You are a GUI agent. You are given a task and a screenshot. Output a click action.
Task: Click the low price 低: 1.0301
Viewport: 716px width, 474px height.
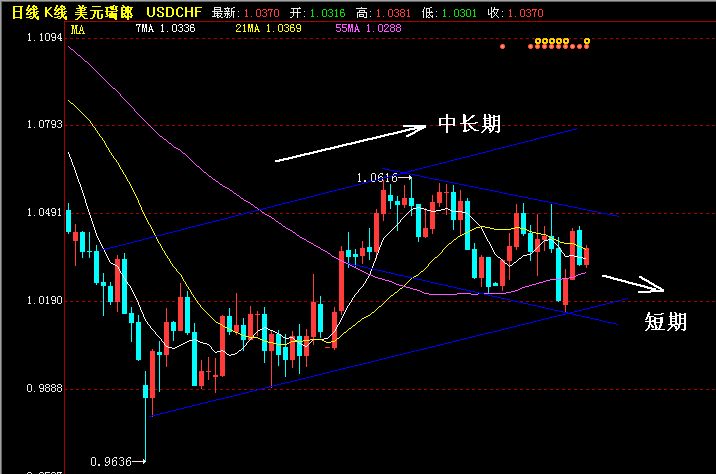[449, 13]
